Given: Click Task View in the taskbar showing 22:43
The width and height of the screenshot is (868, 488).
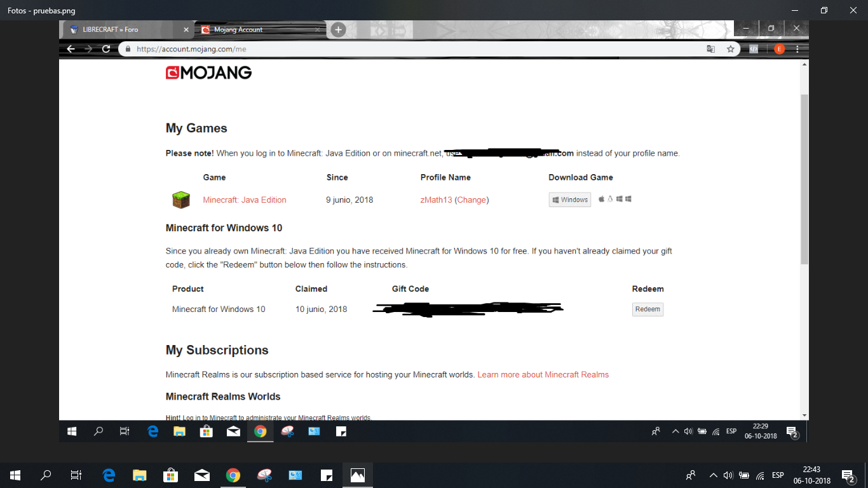Looking at the screenshot, I should click(x=76, y=475).
